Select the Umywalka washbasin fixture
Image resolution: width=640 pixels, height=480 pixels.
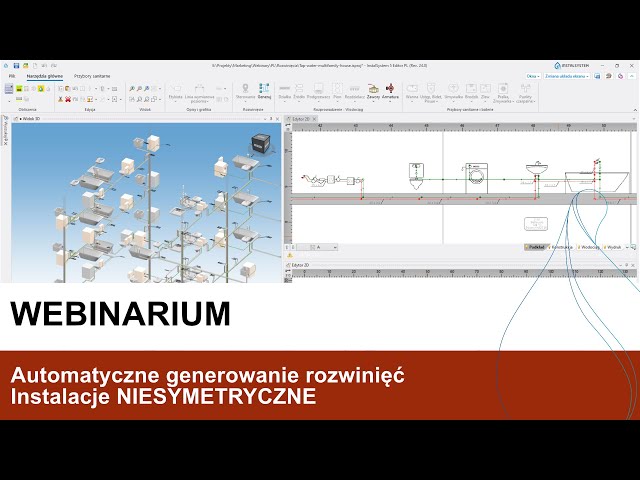click(453, 91)
